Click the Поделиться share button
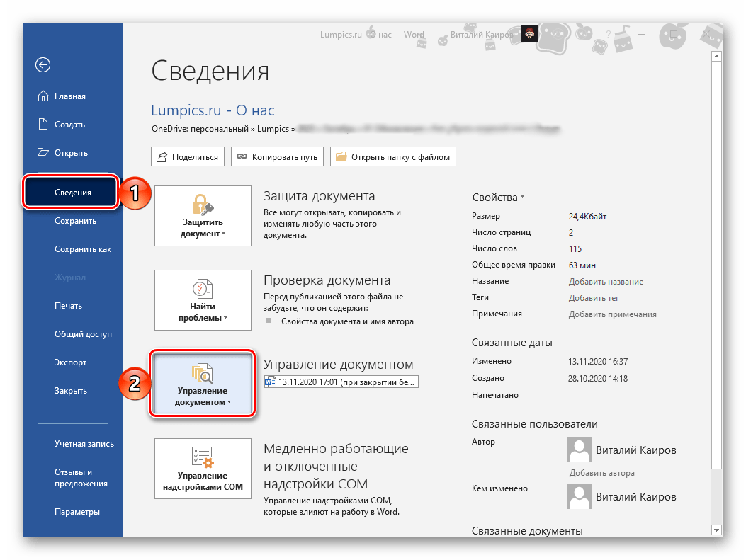This screenshot has height=560, width=746. [x=188, y=156]
